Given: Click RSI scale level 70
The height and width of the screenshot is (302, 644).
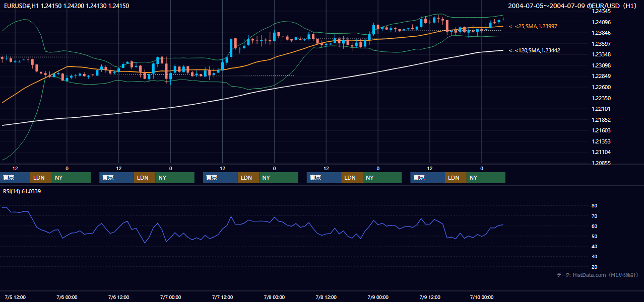Looking at the screenshot, I should pyautogui.click(x=594, y=216).
